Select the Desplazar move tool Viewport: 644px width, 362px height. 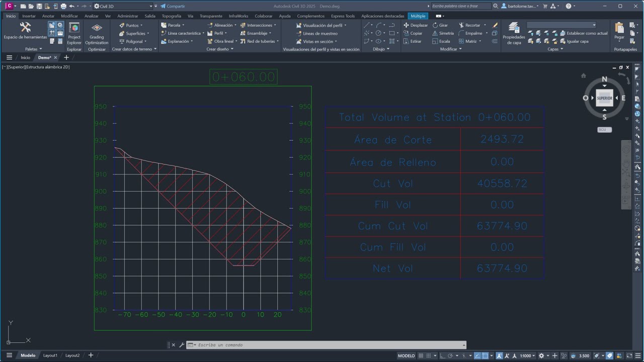click(416, 25)
